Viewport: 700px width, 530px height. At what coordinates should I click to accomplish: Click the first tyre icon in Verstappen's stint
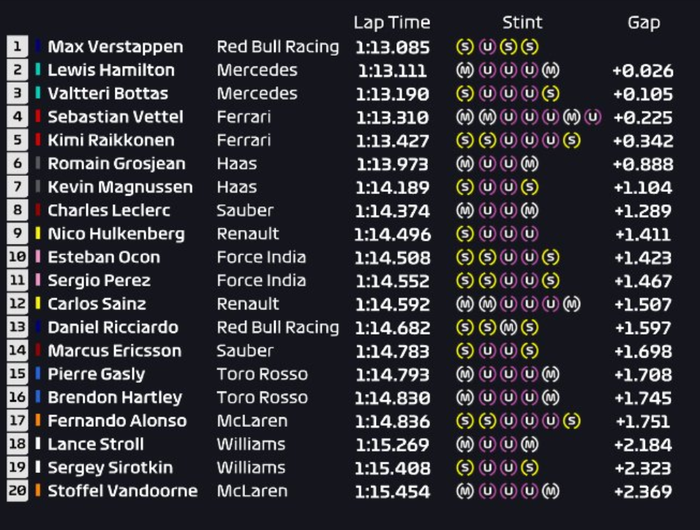(x=463, y=47)
